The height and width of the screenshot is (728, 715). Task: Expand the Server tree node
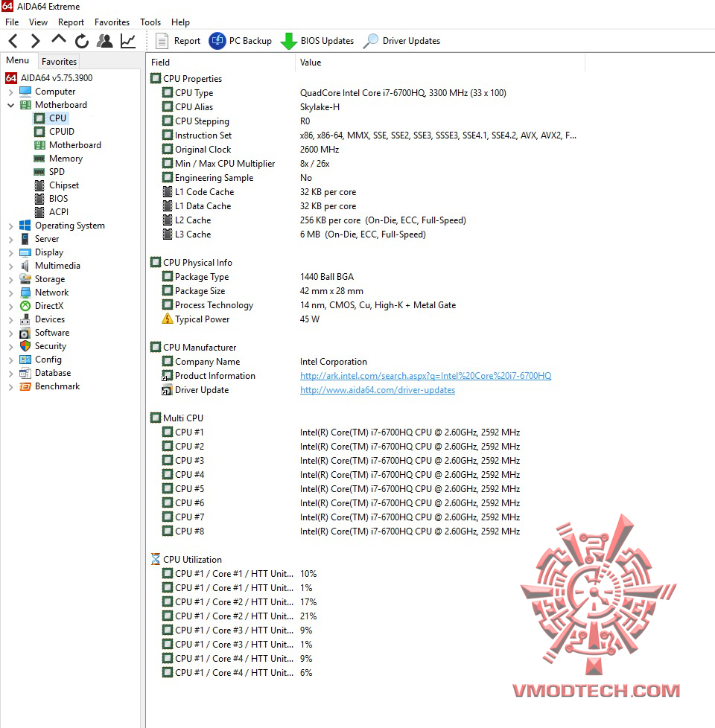(x=10, y=240)
